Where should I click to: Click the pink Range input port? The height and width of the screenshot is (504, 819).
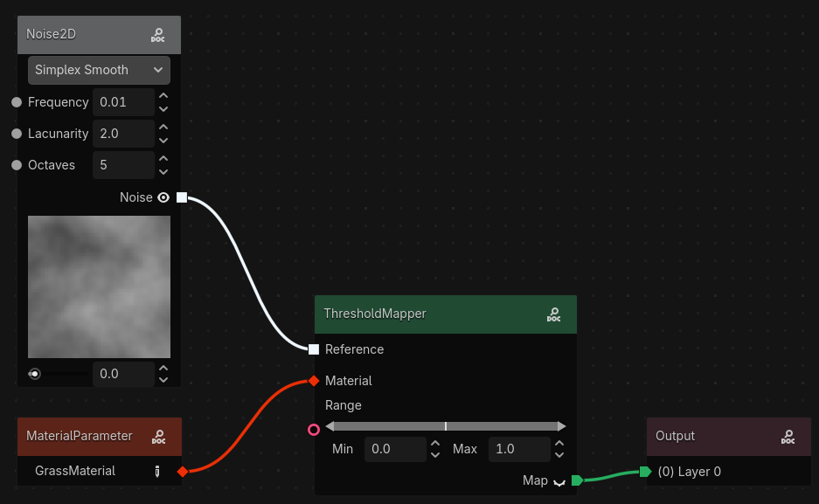pos(314,430)
